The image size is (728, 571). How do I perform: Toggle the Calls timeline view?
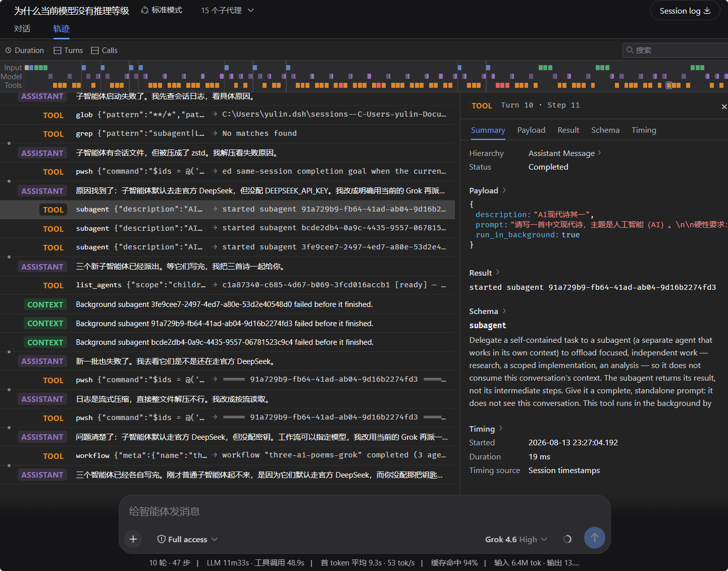(104, 50)
